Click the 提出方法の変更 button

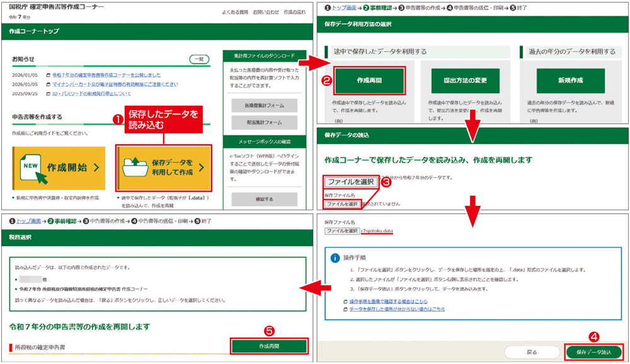pos(466,81)
